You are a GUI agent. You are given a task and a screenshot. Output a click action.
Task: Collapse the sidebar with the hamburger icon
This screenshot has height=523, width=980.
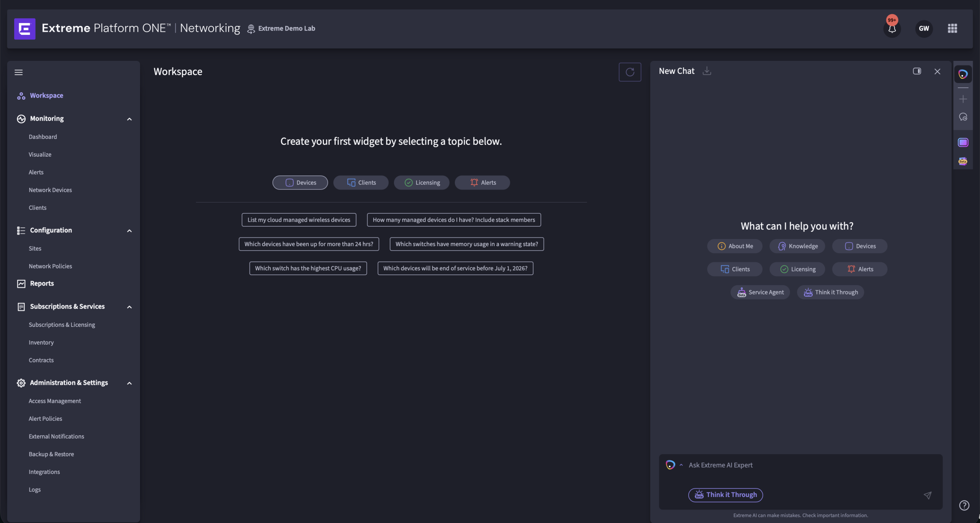(x=19, y=72)
